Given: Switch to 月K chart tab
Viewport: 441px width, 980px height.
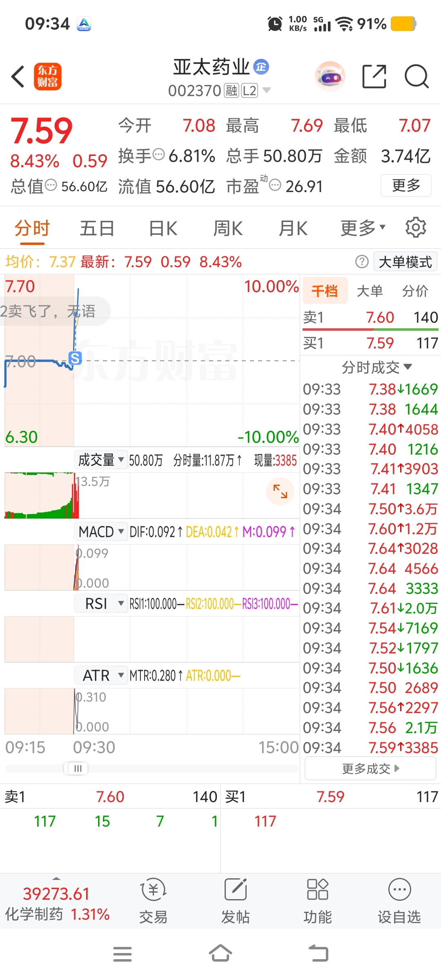Looking at the screenshot, I should pos(293,228).
